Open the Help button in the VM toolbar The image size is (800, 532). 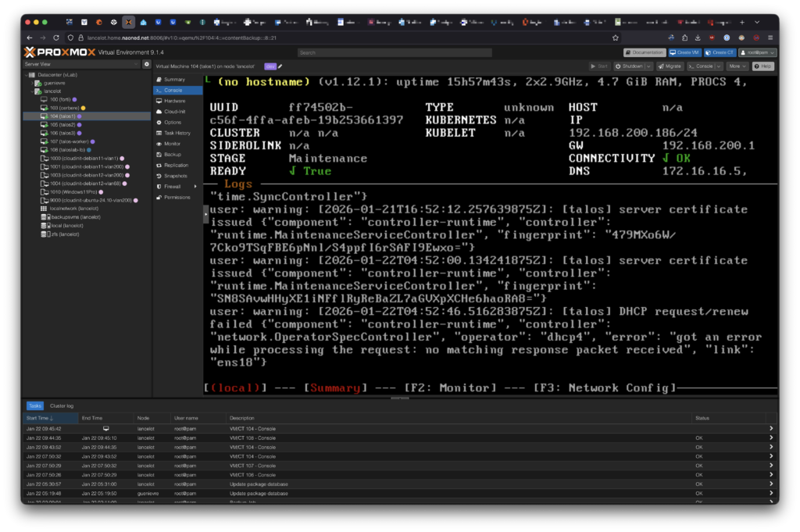coord(763,66)
